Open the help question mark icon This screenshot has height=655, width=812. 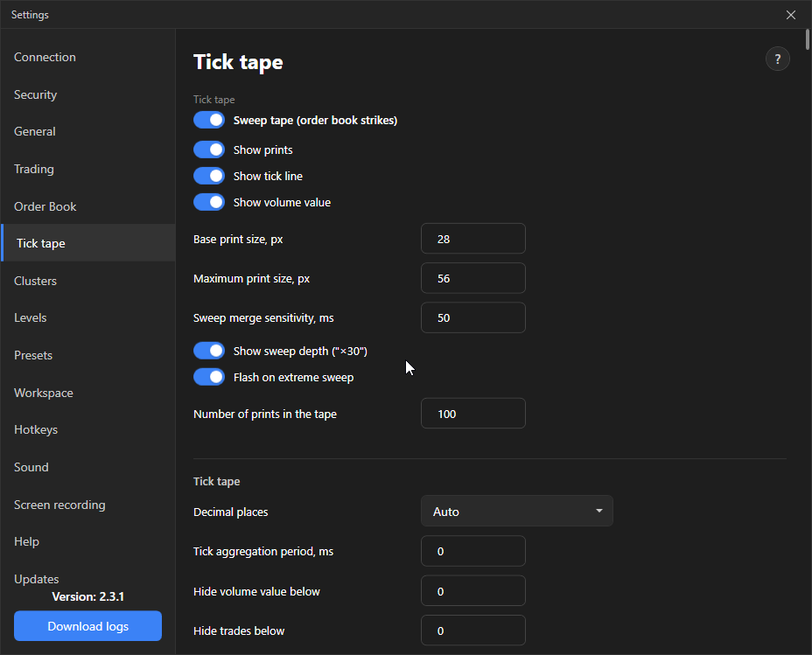pos(777,59)
